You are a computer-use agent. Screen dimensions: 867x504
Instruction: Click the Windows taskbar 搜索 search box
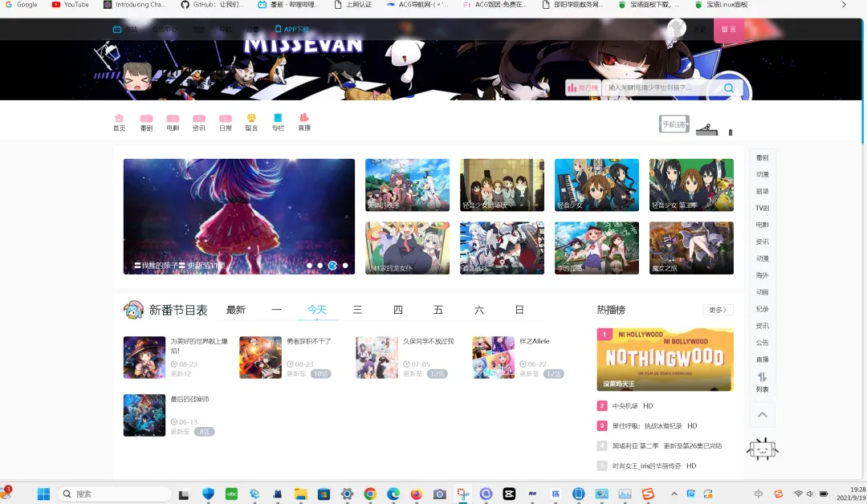pos(115,494)
